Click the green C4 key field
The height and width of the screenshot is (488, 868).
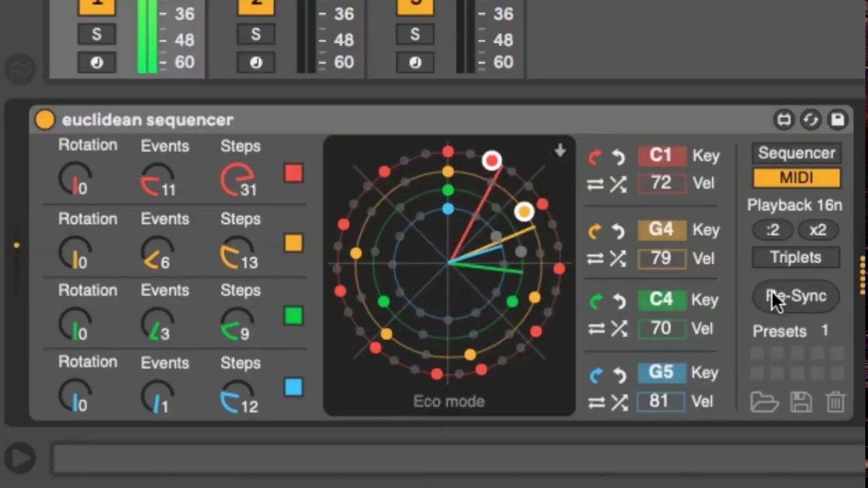(661, 300)
